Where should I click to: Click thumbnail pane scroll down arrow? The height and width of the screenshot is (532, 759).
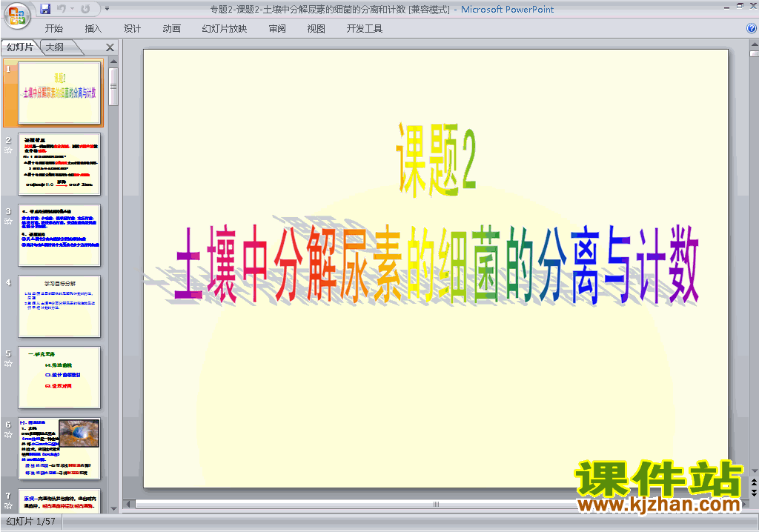click(113, 509)
